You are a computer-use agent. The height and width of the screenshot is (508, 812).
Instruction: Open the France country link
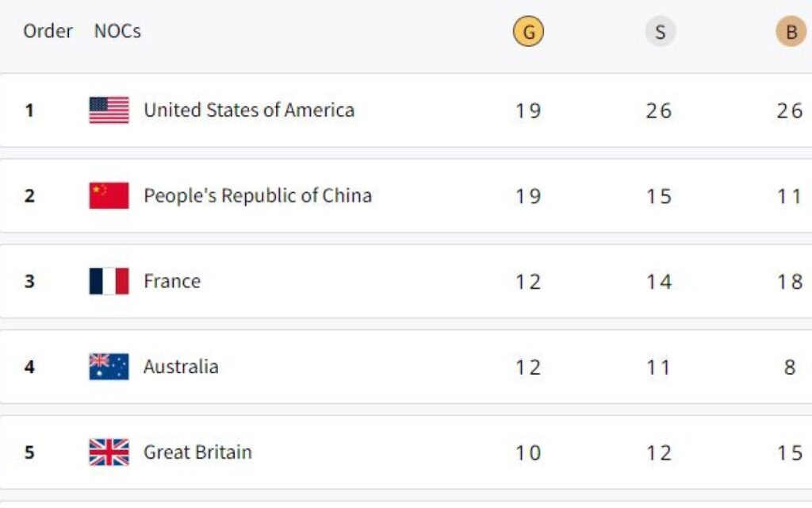click(172, 282)
